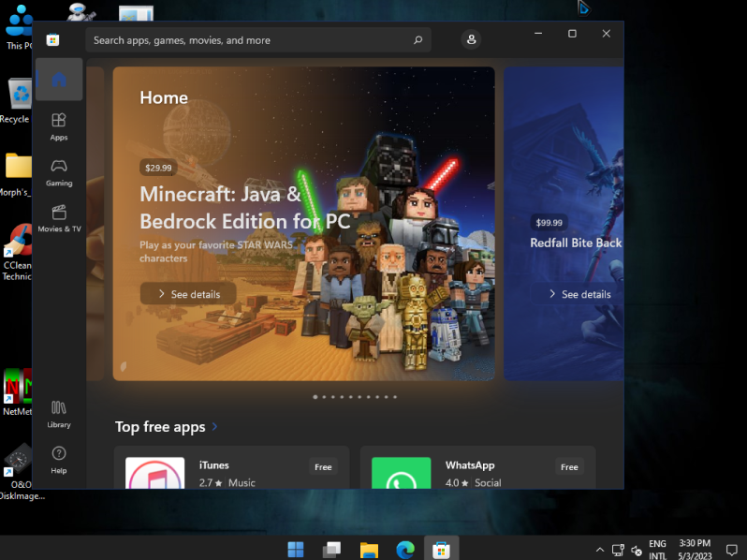Screen dimensions: 747x560
Task: Select the Morph's folder on the desktop
Action: pyautogui.click(x=16, y=175)
